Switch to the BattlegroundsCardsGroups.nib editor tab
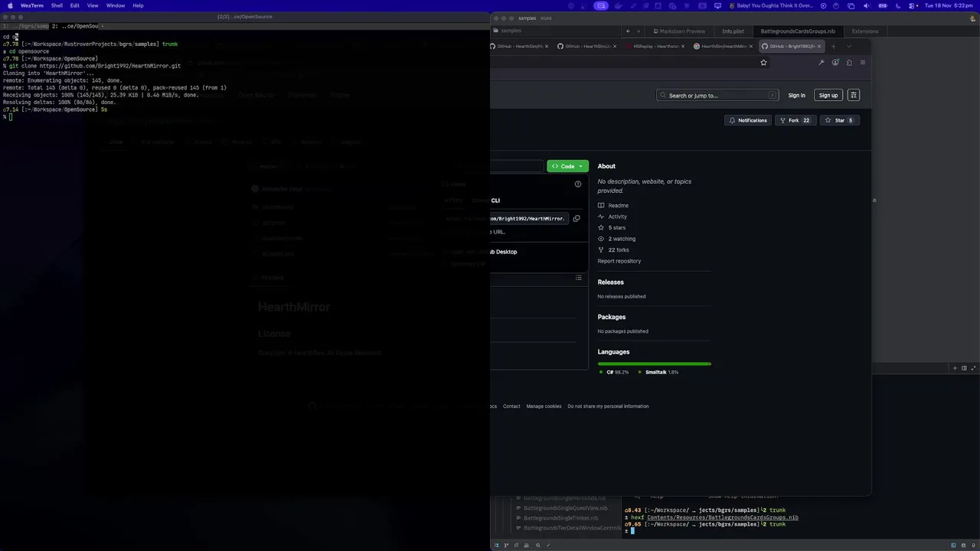 click(798, 31)
